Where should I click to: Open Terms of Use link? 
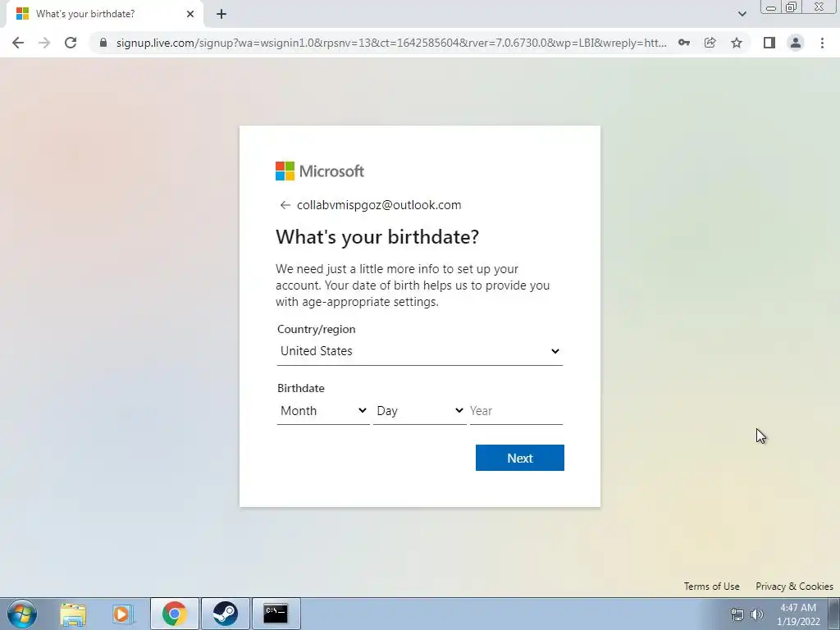(711, 586)
